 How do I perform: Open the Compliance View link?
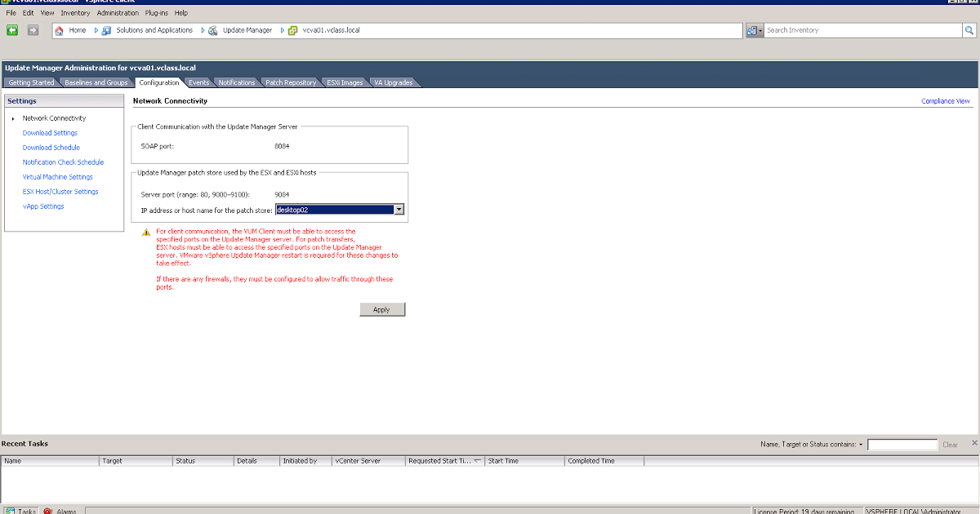[945, 101]
